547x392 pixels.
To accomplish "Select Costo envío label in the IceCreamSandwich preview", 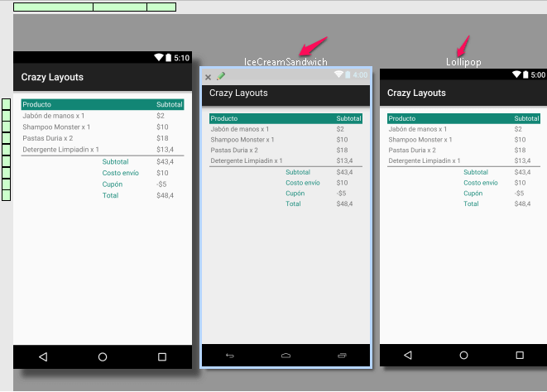I will coord(303,183).
